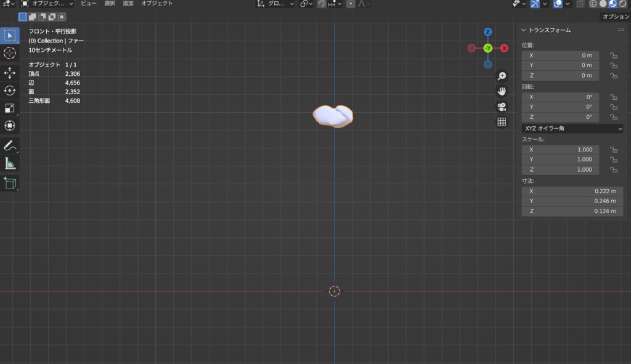The image size is (631, 364).
Task: Open the pivot point dropdown
Action: pyautogui.click(x=306, y=4)
